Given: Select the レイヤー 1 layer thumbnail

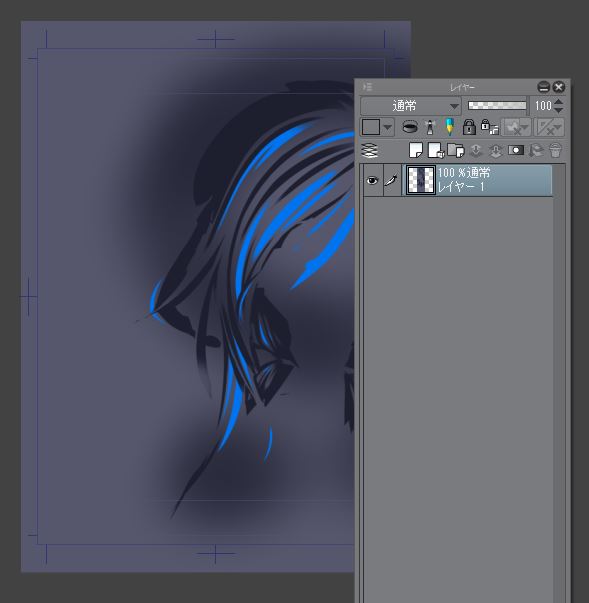Looking at the screenshot, I should (x=421, y=180).
